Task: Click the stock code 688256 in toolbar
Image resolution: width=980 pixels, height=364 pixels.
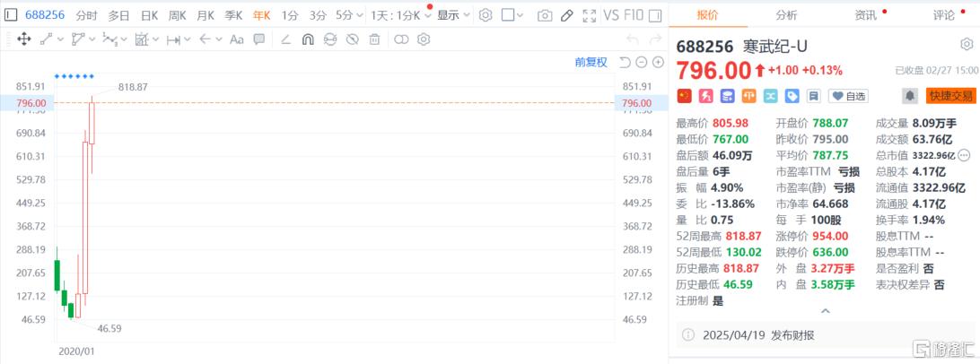Action: (45, 15)
